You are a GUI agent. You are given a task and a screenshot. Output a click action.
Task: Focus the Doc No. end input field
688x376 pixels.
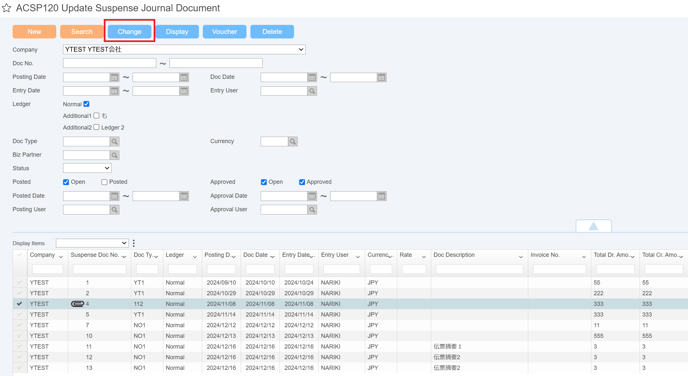click(x=216, y=63)
